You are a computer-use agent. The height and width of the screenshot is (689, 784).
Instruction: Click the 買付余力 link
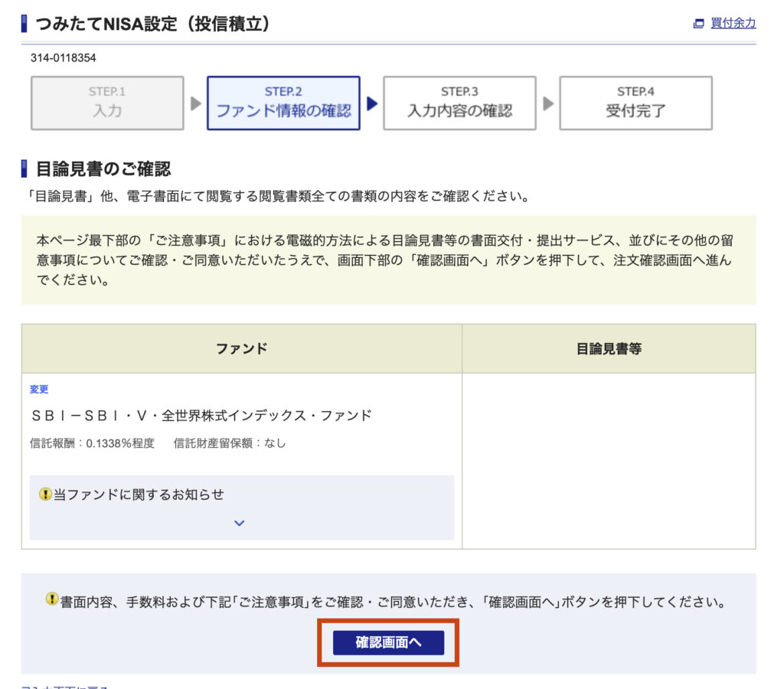tap(733, 23)
